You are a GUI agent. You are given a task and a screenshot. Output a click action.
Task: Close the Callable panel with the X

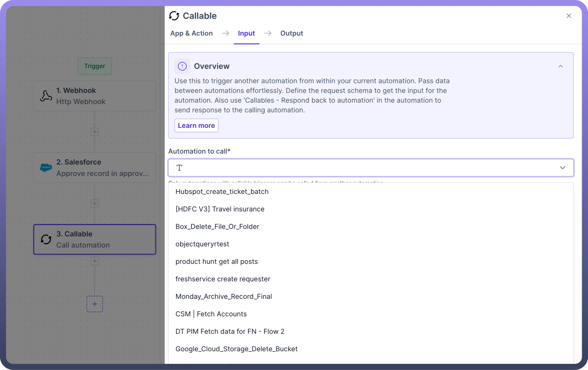[x=569, y=16]
